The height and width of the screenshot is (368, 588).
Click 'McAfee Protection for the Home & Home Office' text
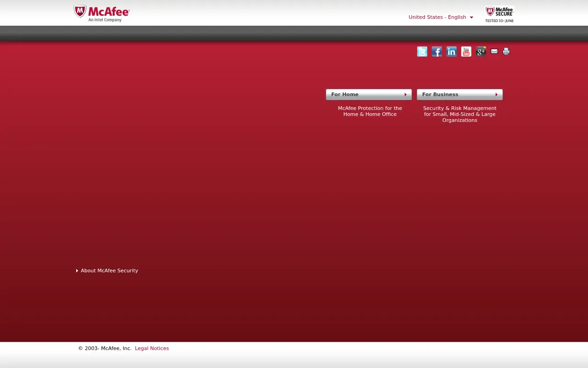(x=370, y=111)
